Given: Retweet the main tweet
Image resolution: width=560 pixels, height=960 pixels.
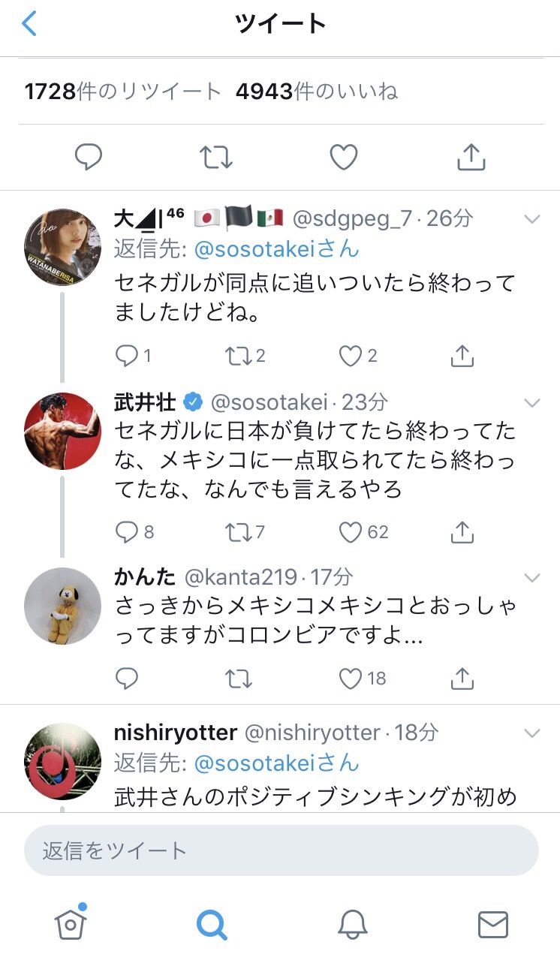Looking at the screenshot, I should coord(216,158).
